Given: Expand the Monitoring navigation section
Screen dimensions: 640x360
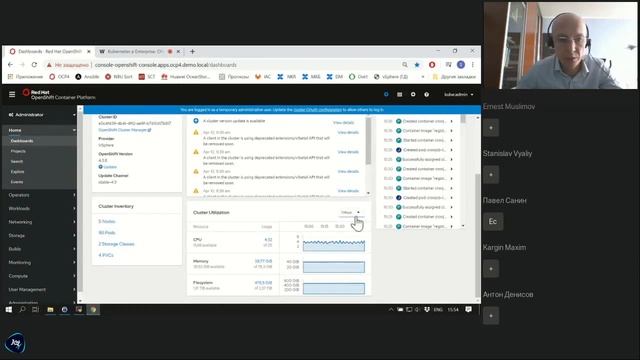Looking at the screenshot, I should (41, 262).
